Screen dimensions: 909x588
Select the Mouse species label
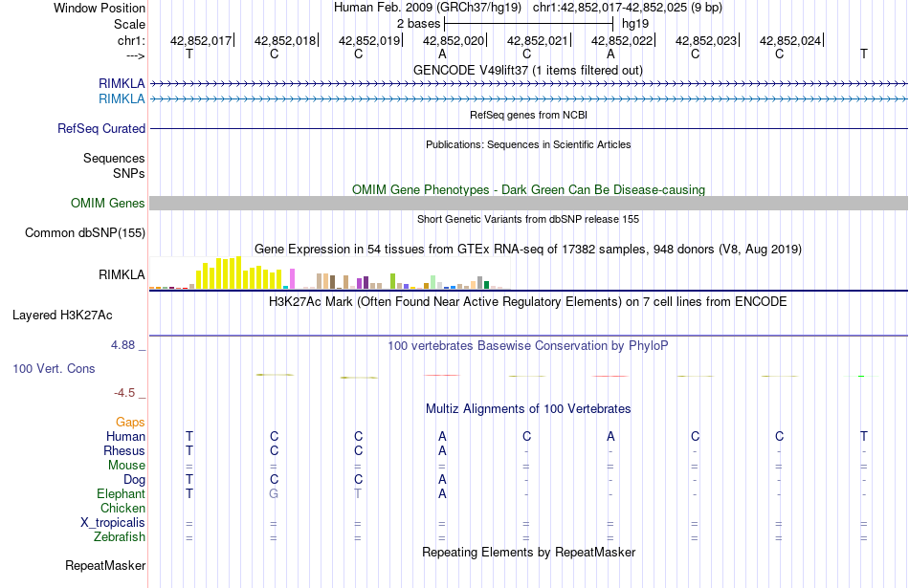click(126, 466)
